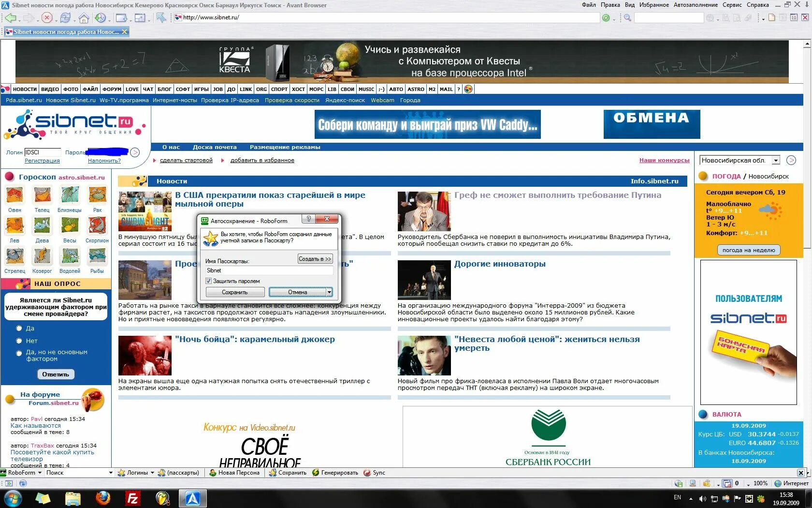Click the Лев horoscope icon
The height and width of the screenshot is (508, 812).
pyautogui.click(x=14, y=226)
